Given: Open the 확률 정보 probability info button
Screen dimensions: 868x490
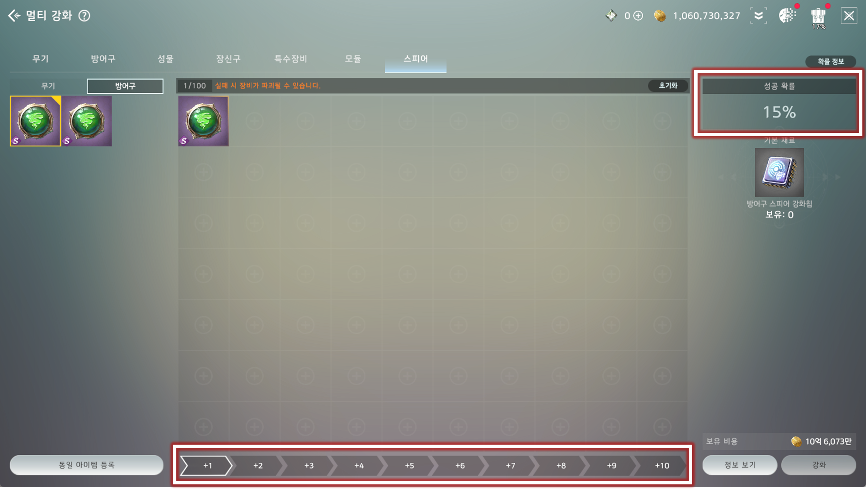Looking at the screenshot, I should (x=830, y=61).
